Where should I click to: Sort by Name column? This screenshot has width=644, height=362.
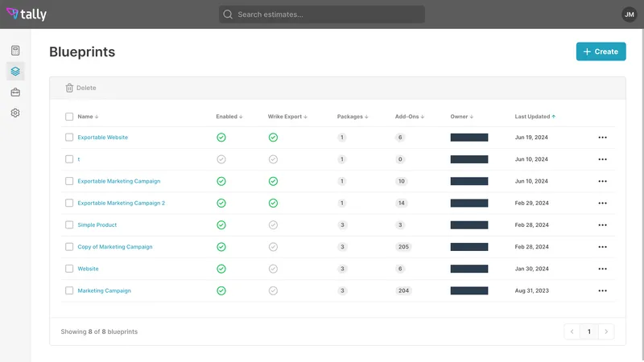point(88,117)
